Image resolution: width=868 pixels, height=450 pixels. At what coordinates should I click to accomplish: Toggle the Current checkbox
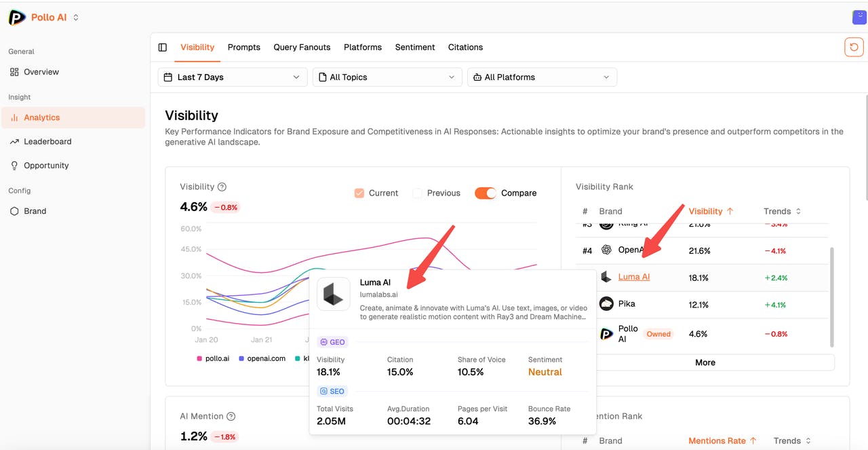[x=359, y=193]
